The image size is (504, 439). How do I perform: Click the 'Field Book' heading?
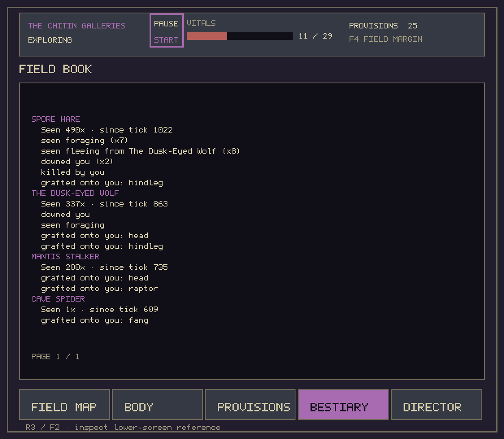[x=56, y=69]
